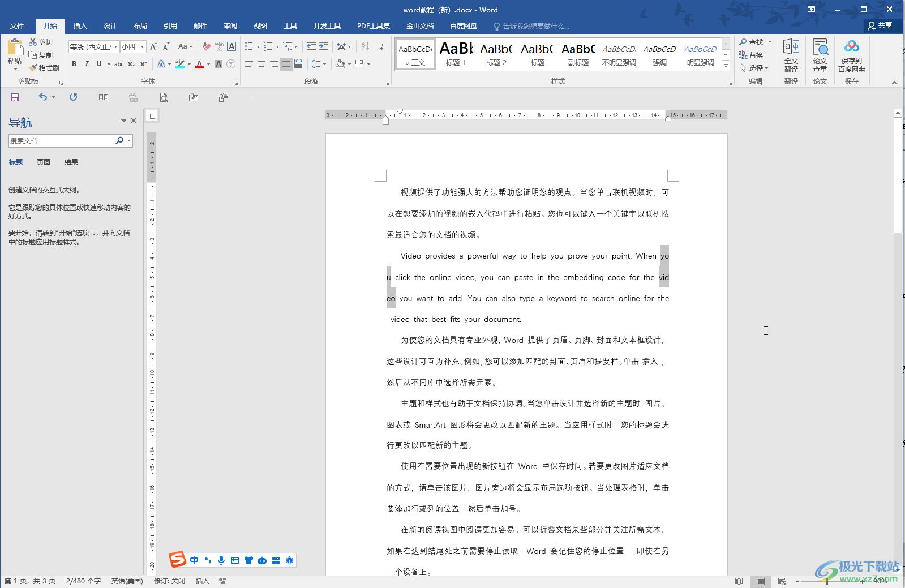Open font size combo box
The height and width of the screenshot is (588, 905).
134,46
